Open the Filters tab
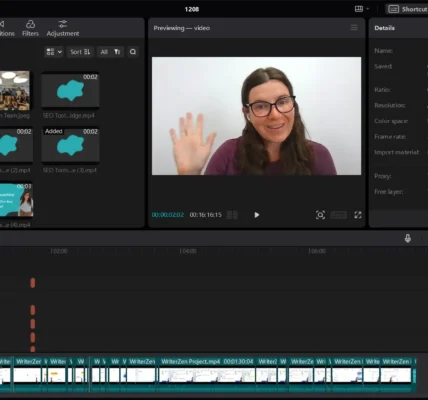This screenshot has height=400, width=428. [x=30, y=28]
